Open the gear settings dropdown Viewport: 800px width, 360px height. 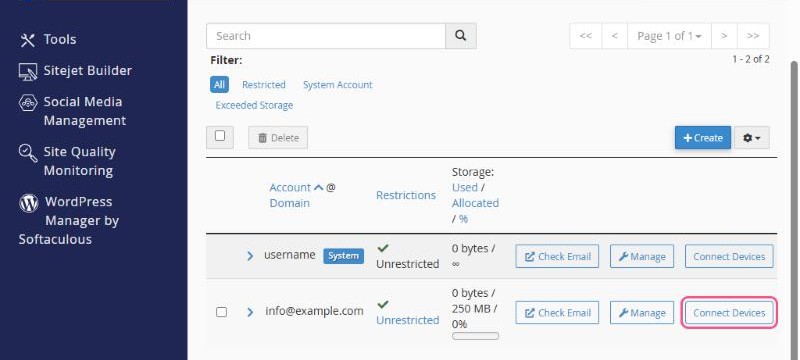(x=752, y=138)
